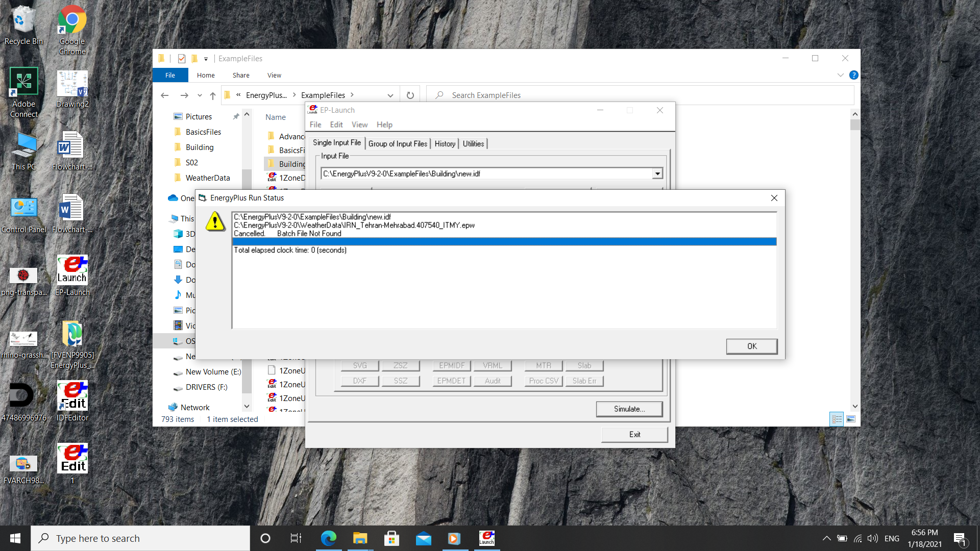The image size is (980, 551).
Task: Switch Explorer to details view icon
Action: [837, 419]
